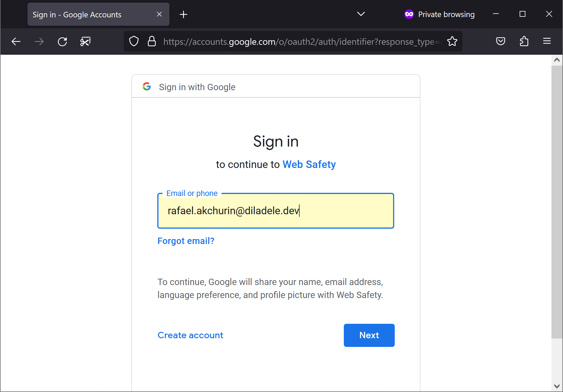Click the Private browsing mask icon

409,14
